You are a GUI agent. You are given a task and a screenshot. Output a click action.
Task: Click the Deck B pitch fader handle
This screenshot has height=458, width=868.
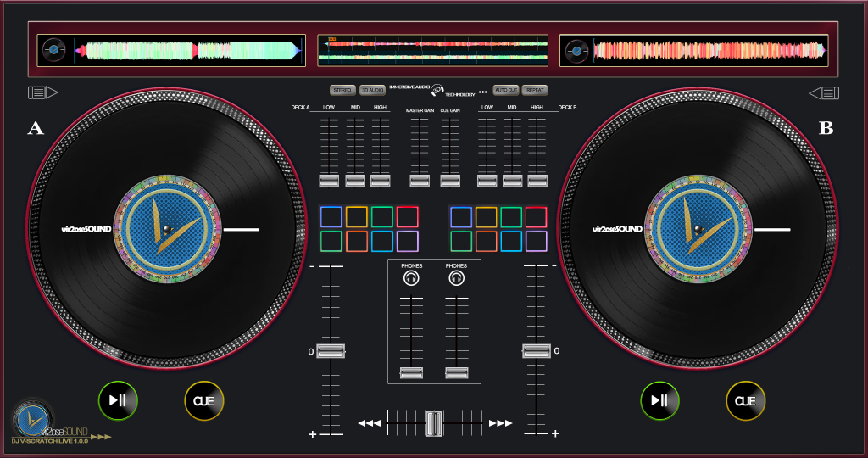(x=537, y=351)
